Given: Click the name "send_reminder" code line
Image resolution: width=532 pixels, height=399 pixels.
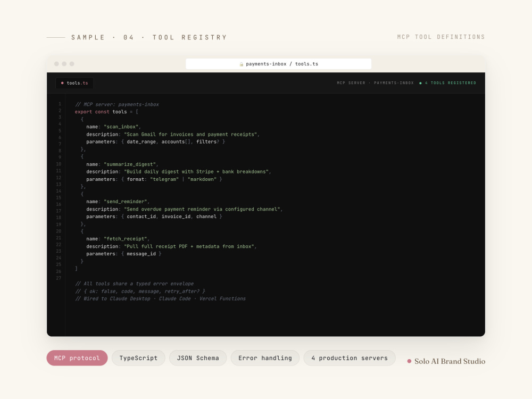Looking at the screenshot, I should click(118, 202).
